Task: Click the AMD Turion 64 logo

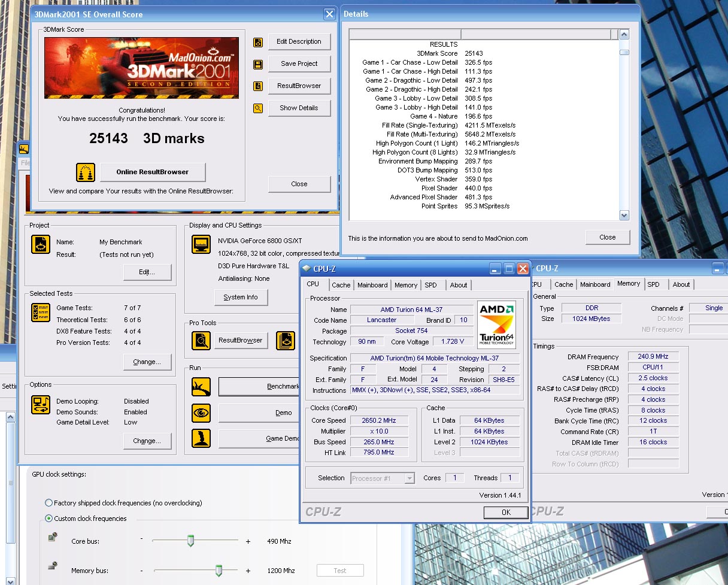Action: tap(498, 325)
